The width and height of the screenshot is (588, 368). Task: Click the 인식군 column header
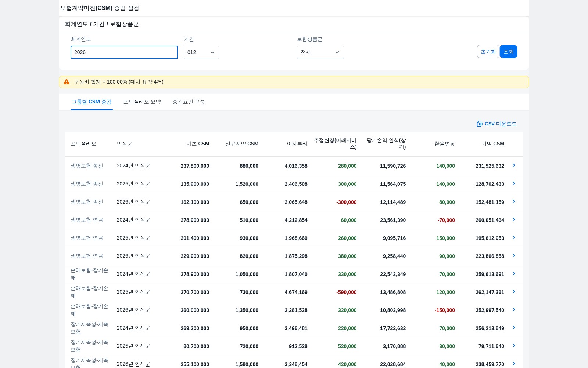124,144
